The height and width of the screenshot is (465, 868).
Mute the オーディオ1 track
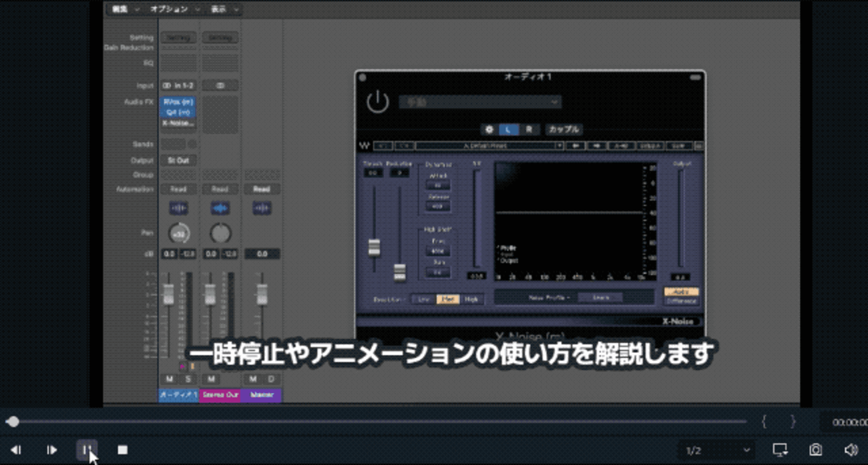[169, 380]
